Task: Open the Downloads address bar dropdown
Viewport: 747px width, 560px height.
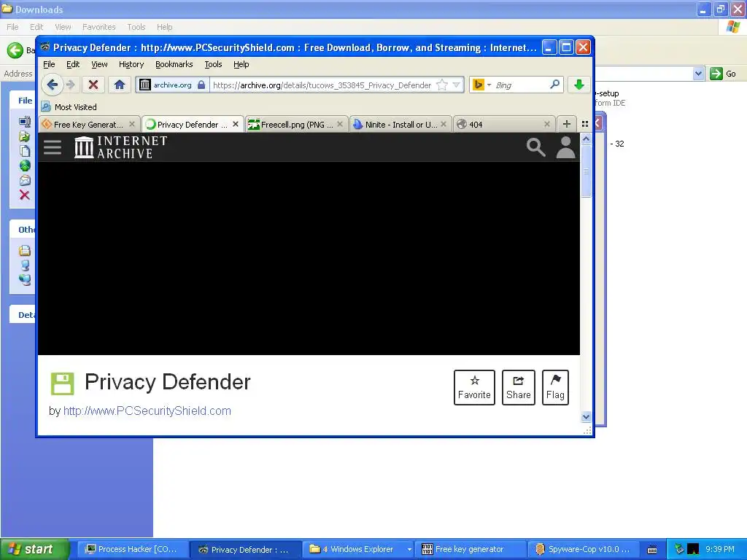Action: (698, 74)
